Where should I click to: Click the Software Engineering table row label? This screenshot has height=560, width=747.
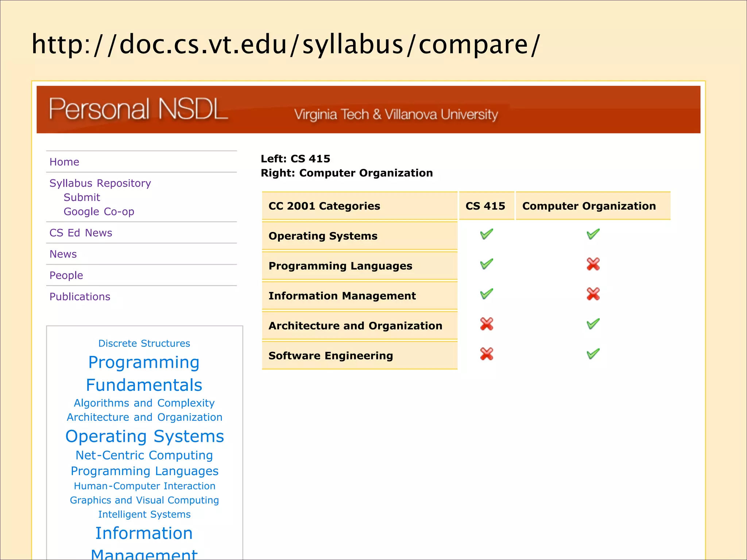(x=360, y=355)
